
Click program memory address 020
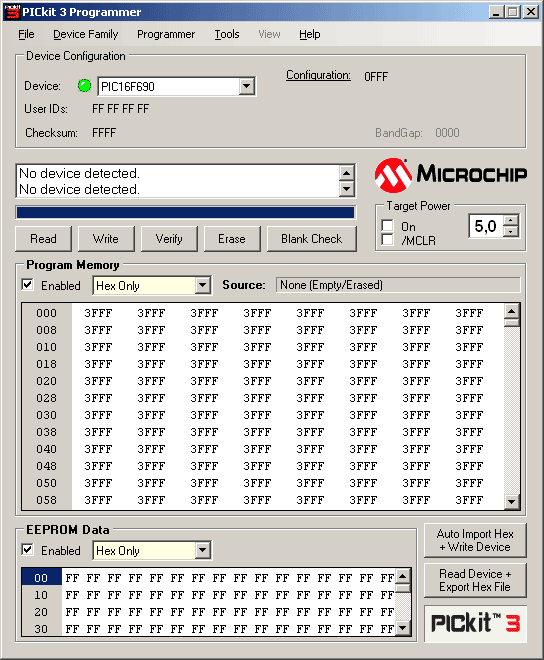(46, 381)
